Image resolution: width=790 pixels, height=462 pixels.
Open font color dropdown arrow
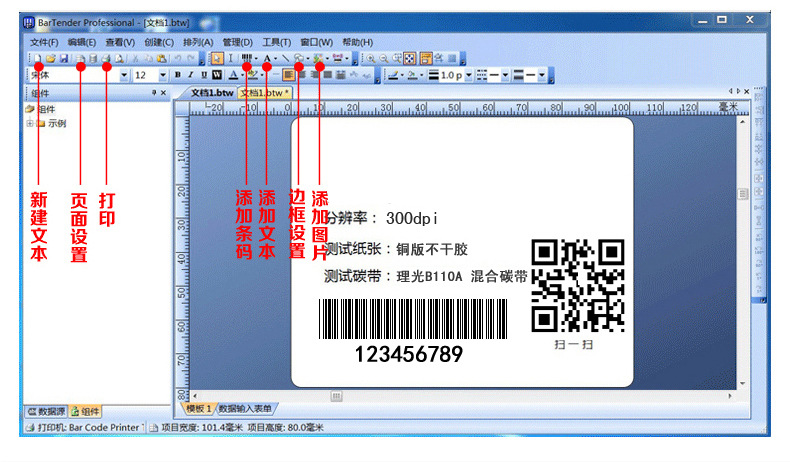[x=242, y=76]
